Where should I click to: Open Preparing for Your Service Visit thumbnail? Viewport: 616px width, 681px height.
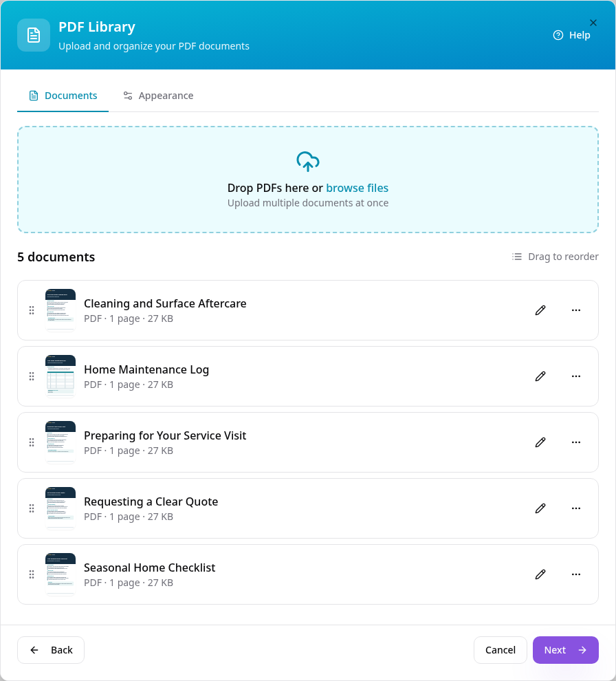pyautogui.click(x=60, y=442)
